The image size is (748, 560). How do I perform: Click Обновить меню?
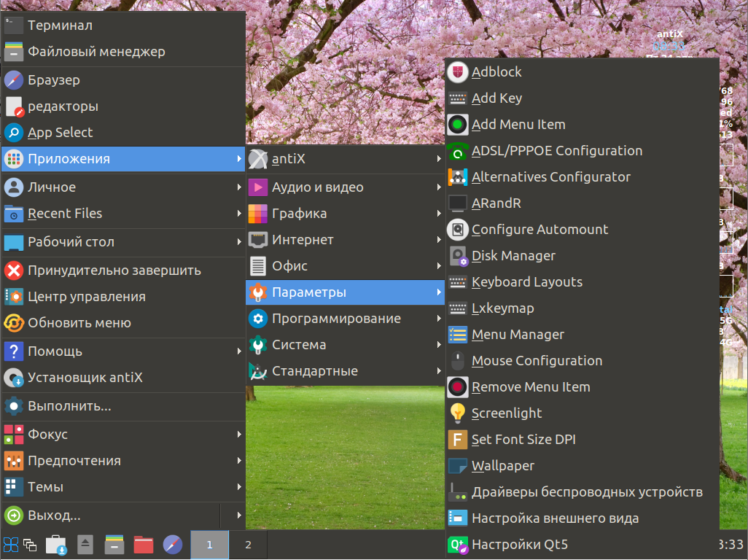click(x=123, y=323)
